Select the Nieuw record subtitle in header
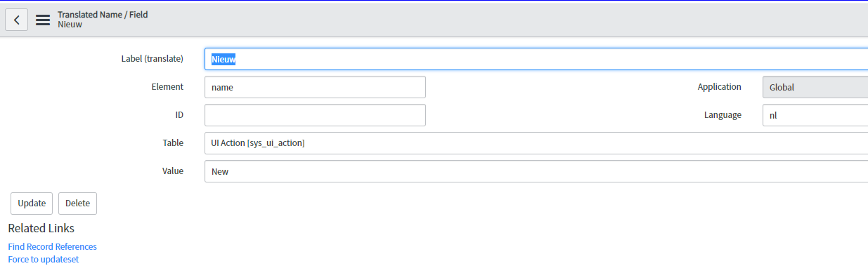Screen dimensions: 868x273 pos(70,25)
